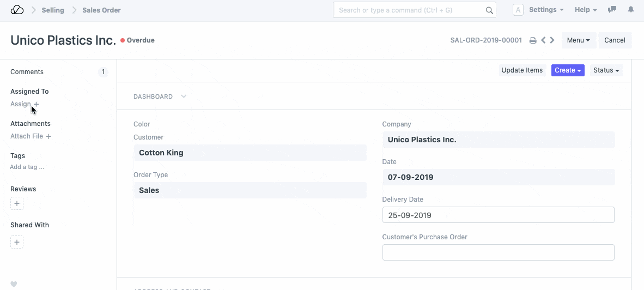Image resolution: width=644 pixels, height=290 pixels.
Task: Print this sales order via printer icon
Action: pyautogui.click(x=533, y=40)
